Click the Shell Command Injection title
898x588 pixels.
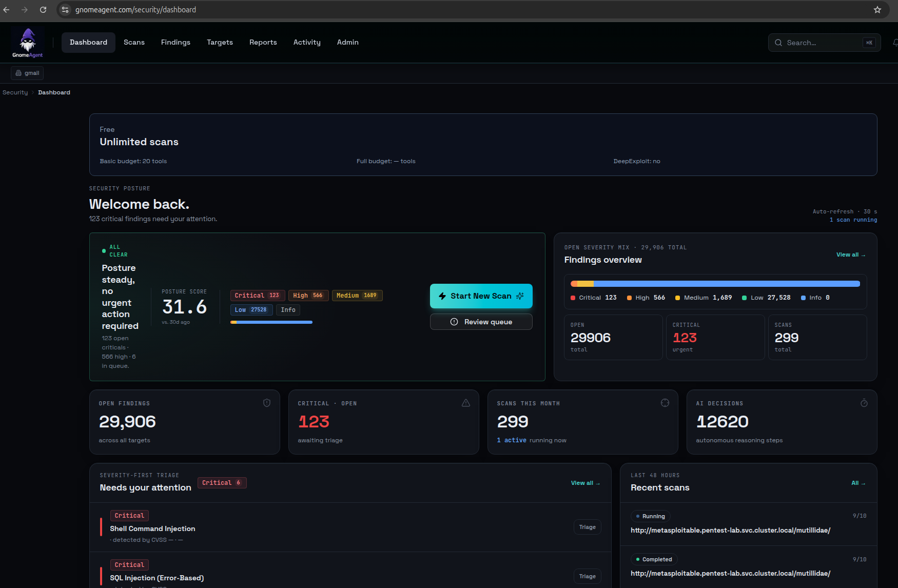[152, 528]
